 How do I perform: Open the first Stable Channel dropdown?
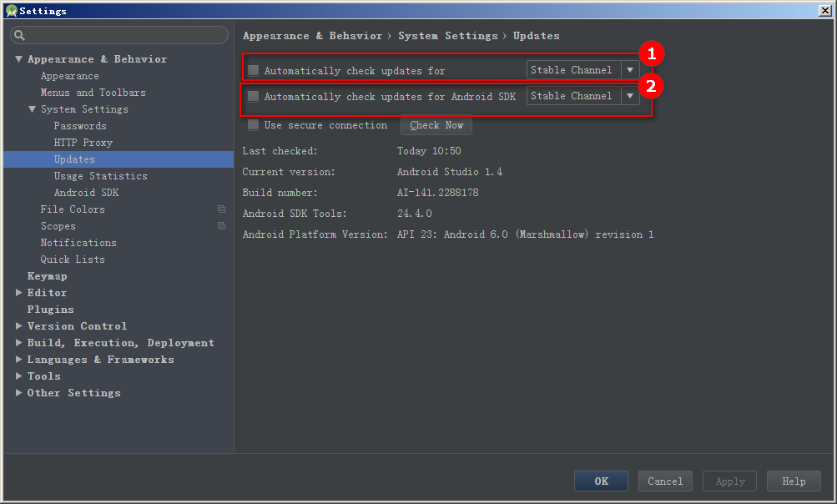click(583, 70)
